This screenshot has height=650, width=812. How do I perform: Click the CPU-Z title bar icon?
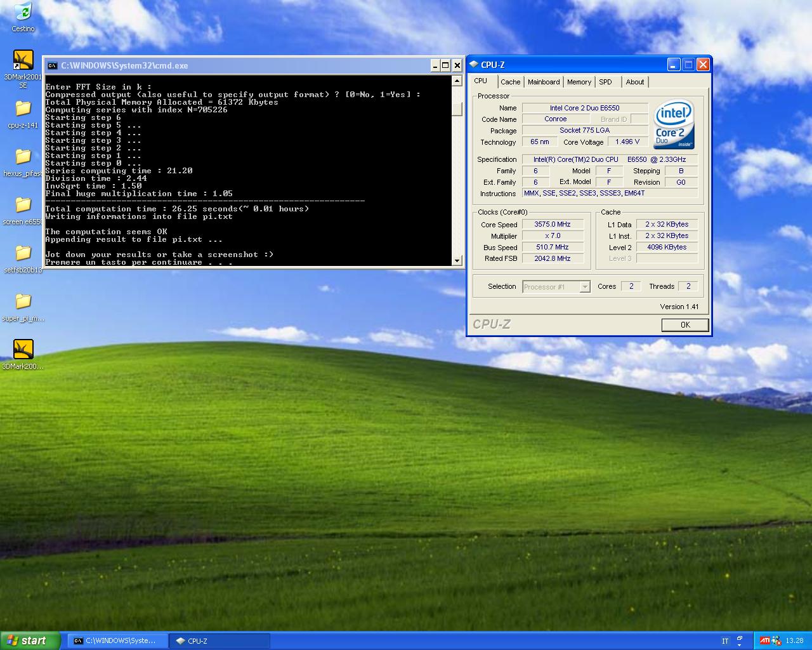point(474,65)
